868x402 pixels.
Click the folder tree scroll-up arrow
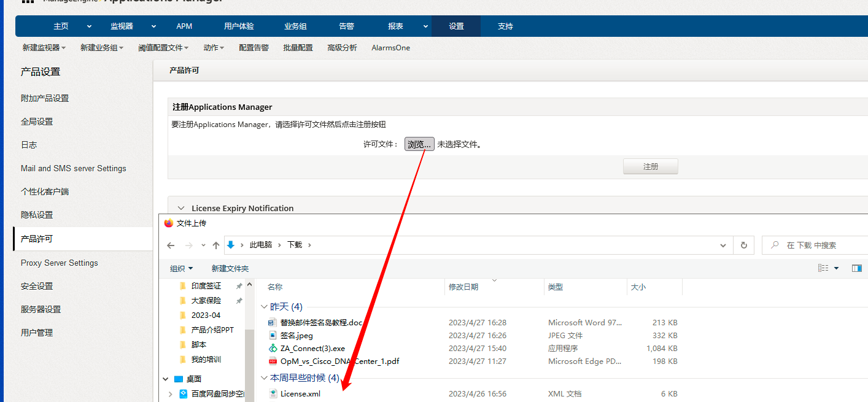point(249,285)
